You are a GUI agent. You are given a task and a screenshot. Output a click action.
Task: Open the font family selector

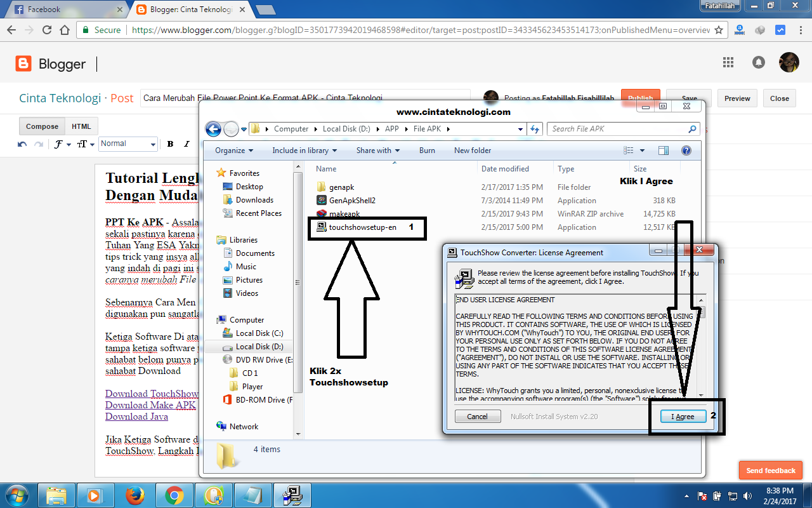click(59, 144)
